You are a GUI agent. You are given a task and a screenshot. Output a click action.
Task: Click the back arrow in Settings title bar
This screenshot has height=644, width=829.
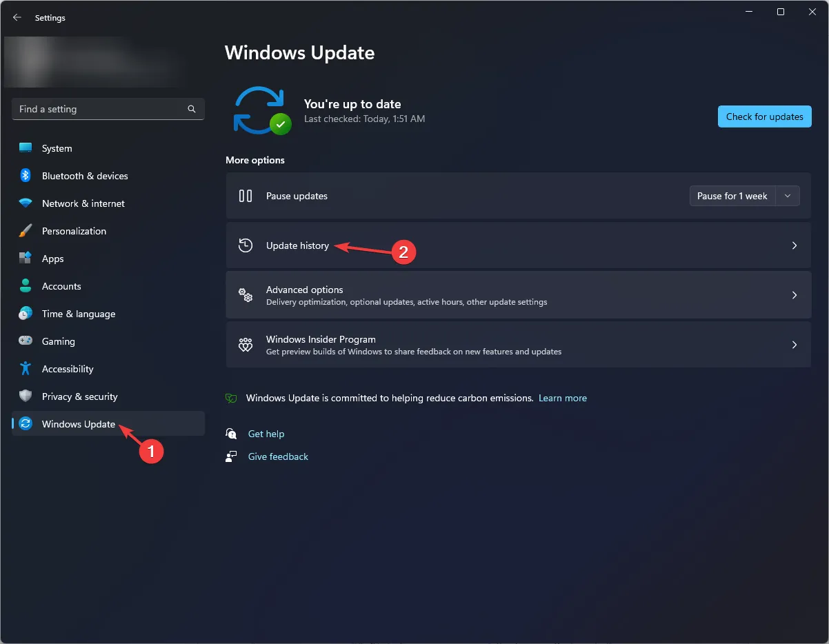tap(17, 18)
